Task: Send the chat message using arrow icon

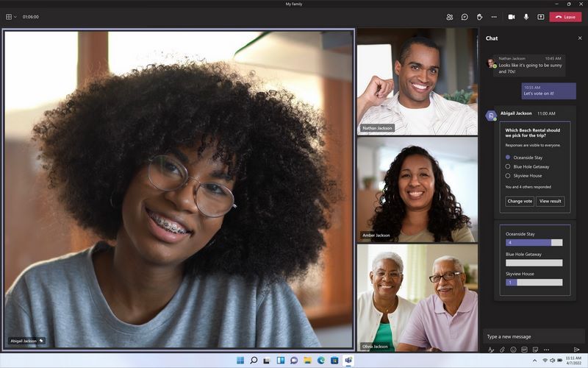Action: coord(577,350)
